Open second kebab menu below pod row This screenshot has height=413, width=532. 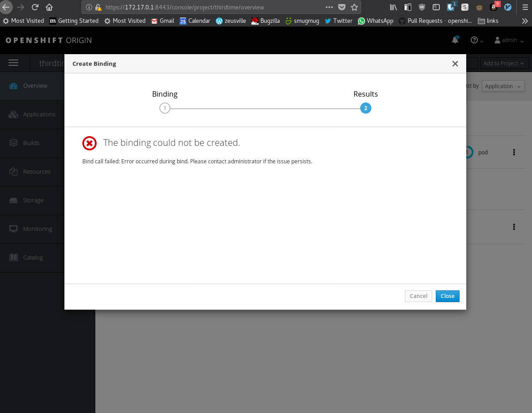tap(514, 227)
